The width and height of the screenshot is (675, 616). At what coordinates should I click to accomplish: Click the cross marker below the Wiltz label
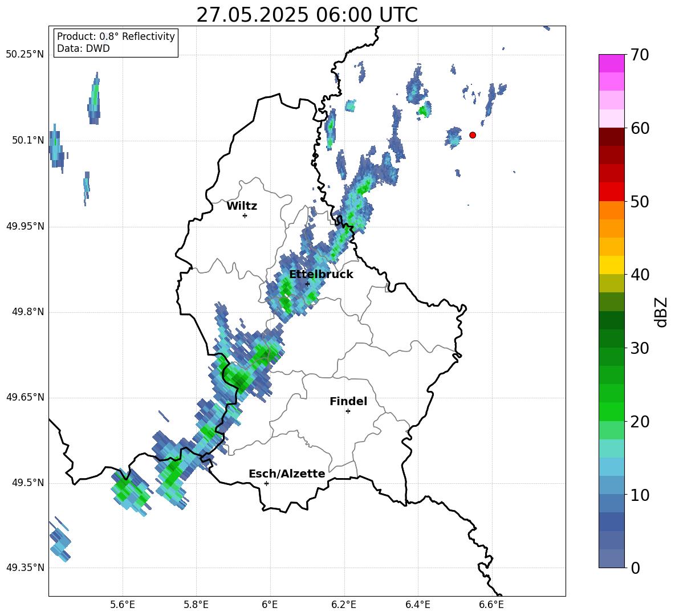click(x=245, y=215)
